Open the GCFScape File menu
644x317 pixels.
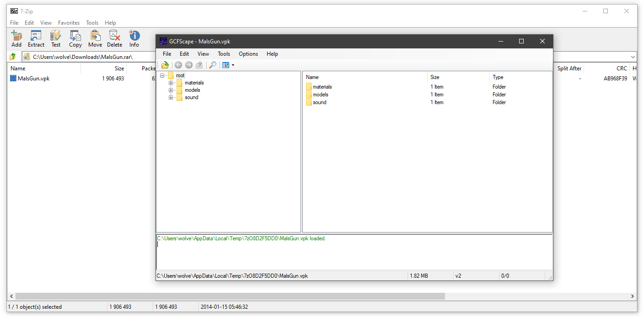point(167,54)
